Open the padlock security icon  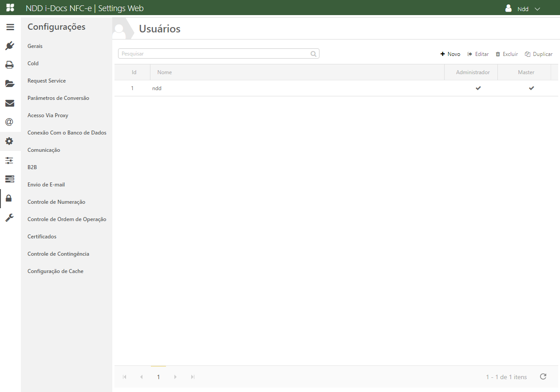coord(10,198)
